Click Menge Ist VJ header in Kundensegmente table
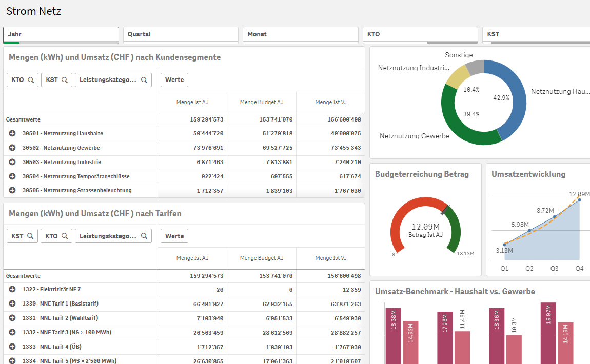Screen dimensions: 590x364 (331, 102)
